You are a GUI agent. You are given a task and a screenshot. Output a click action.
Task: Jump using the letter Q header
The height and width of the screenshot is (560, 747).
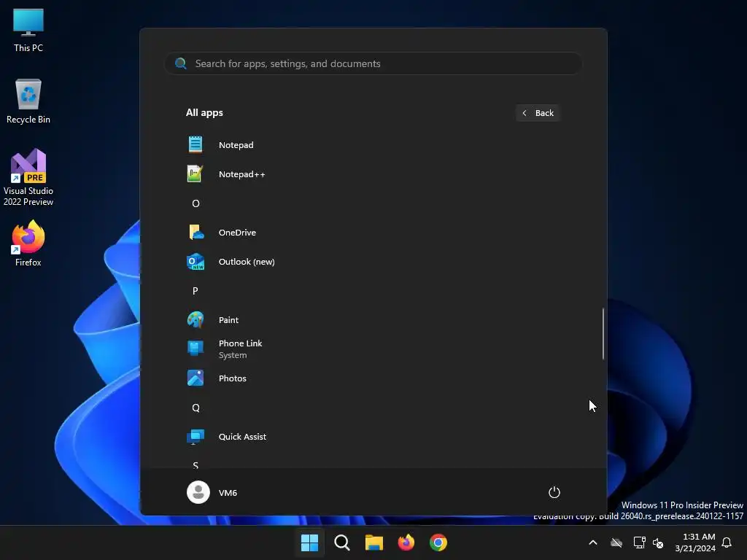(x=196, y=408)
